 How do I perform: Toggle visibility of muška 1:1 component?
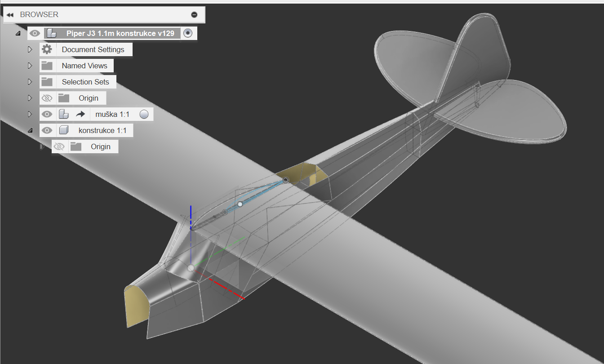click(x=47, y=115)
